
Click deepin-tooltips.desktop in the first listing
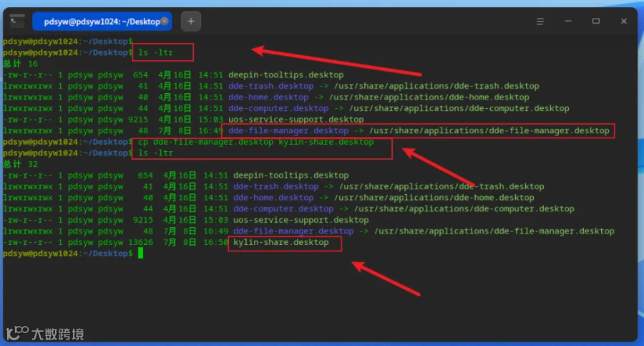click(x=286, y=75)
